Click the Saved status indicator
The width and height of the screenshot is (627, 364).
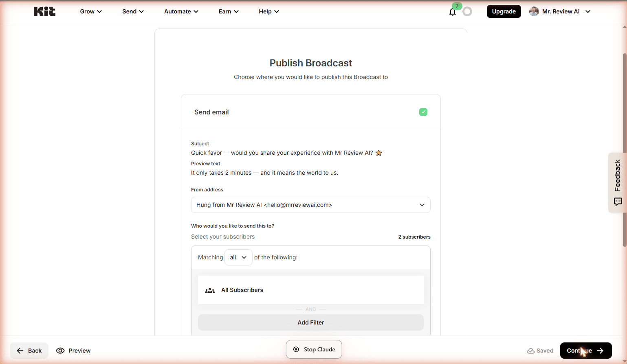[540, 351]
